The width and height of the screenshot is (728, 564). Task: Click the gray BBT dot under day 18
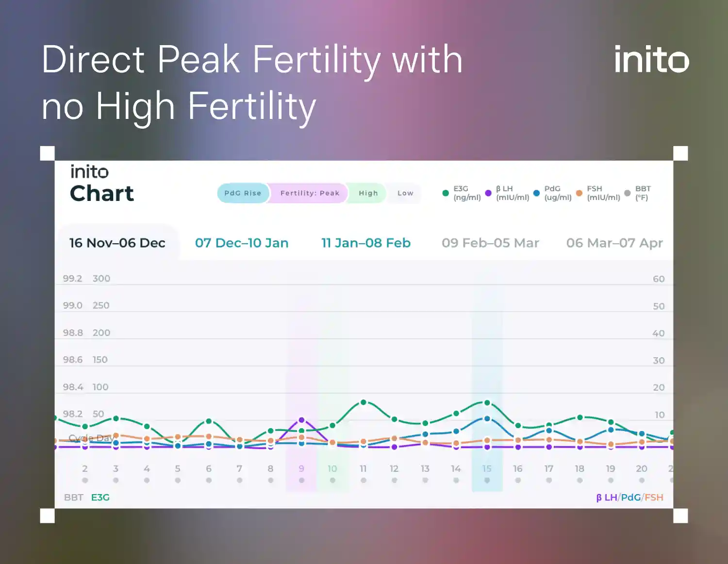click(579, 481)
